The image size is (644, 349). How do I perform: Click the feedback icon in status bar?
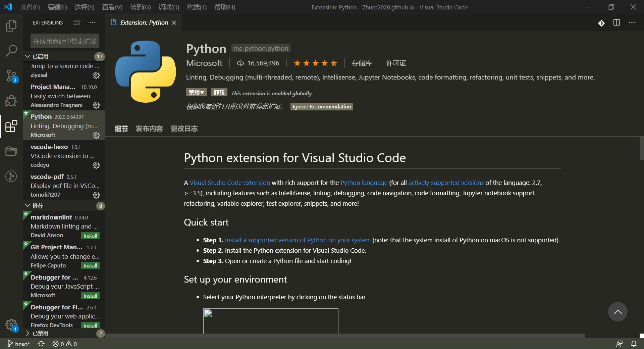tap(619, 344)
